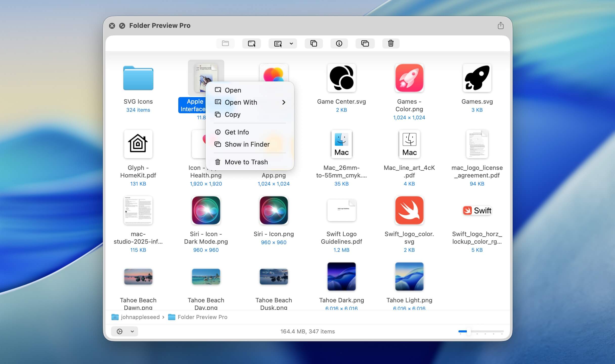Click the Move to Trash toolbar icon
The width and height of the screenshot is (615, 364).
coord(390,43)
